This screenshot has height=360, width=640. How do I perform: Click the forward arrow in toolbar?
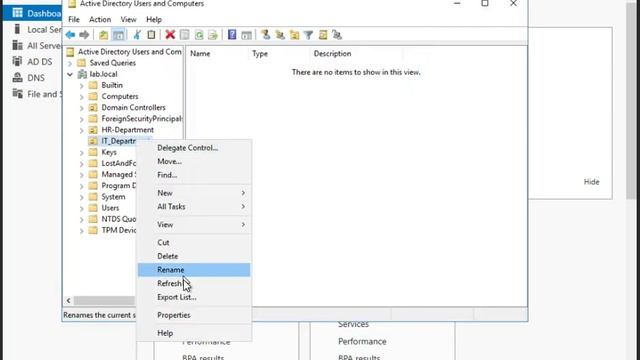(84, 35)
